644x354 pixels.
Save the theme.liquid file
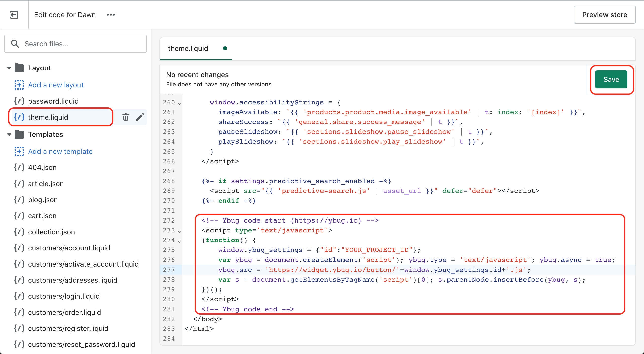(611, 79)
